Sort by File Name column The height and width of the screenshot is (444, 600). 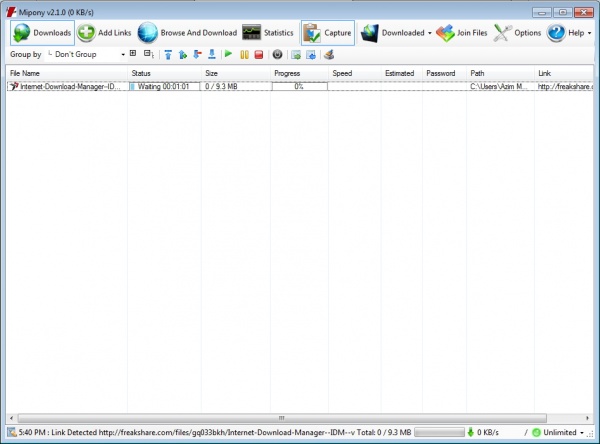[x=67, y=73]
